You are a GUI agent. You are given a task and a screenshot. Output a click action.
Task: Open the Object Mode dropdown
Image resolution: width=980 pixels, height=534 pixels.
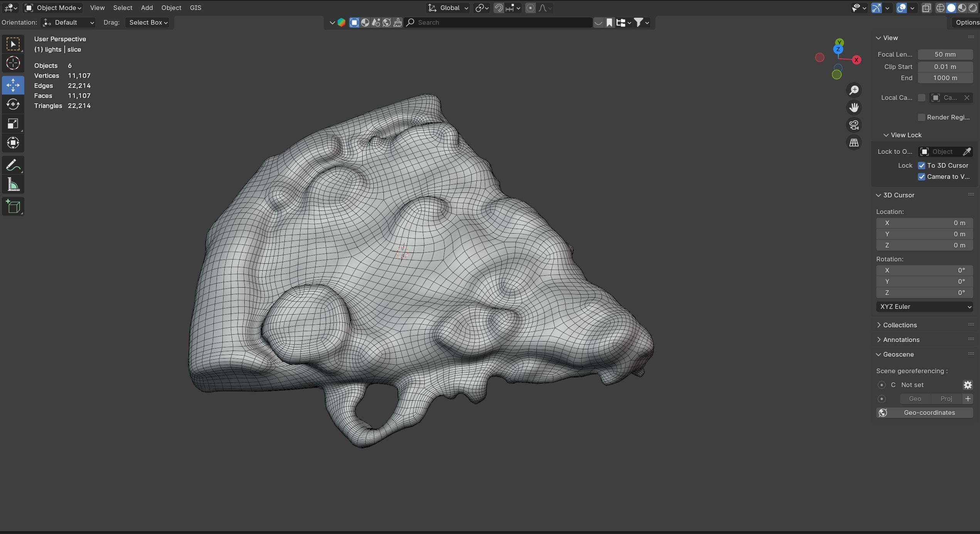tap(54, 8)
